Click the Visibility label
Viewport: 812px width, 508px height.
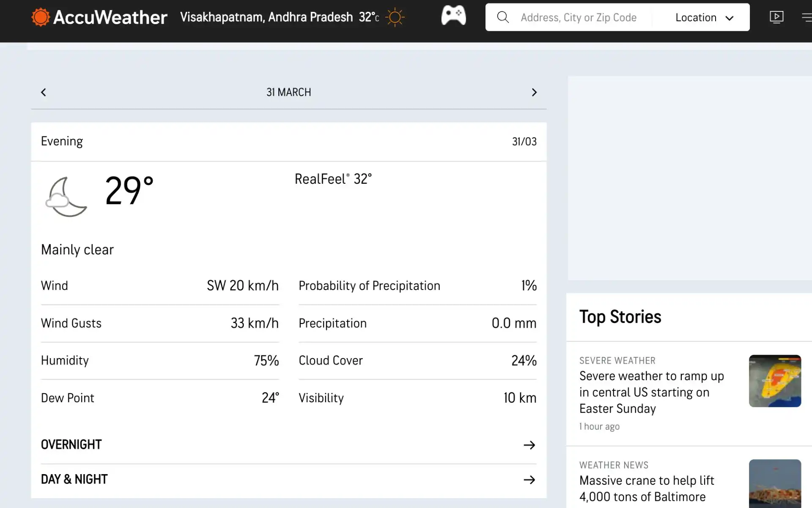click(321, 398)
